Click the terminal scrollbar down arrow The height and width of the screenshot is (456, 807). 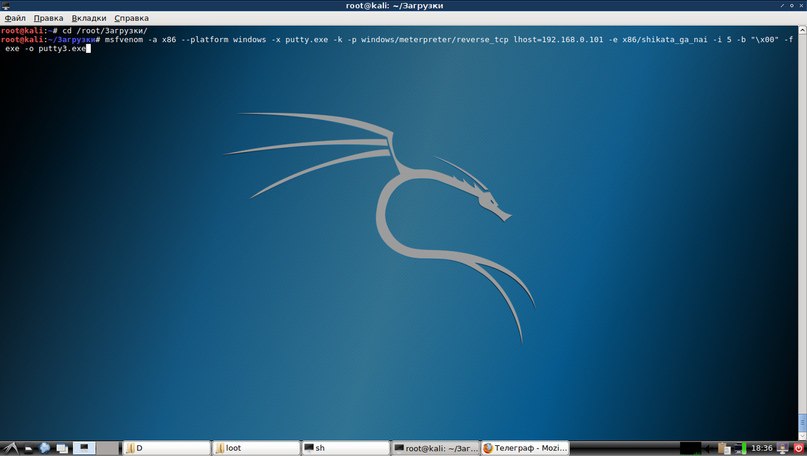[802, 436]
